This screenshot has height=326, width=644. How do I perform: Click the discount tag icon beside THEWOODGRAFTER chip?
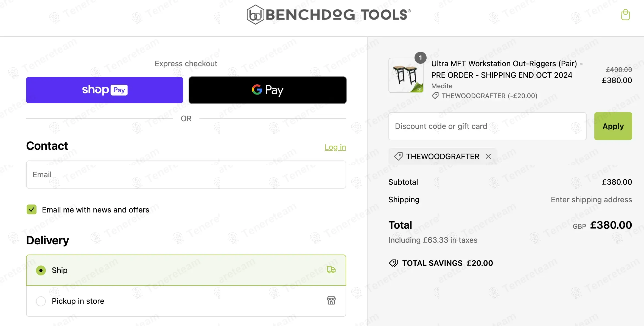(398, 156)
